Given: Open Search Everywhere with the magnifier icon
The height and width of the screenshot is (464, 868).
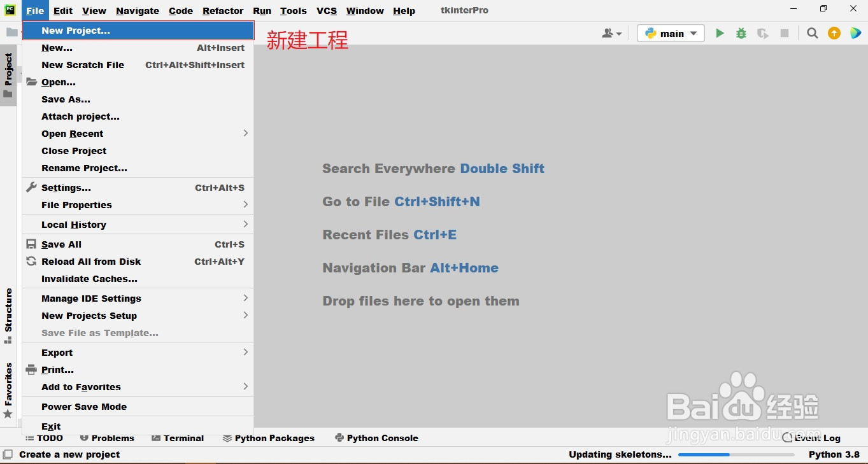Looking at the screenshot, I should pyautogui.click(x=812, y=32).
